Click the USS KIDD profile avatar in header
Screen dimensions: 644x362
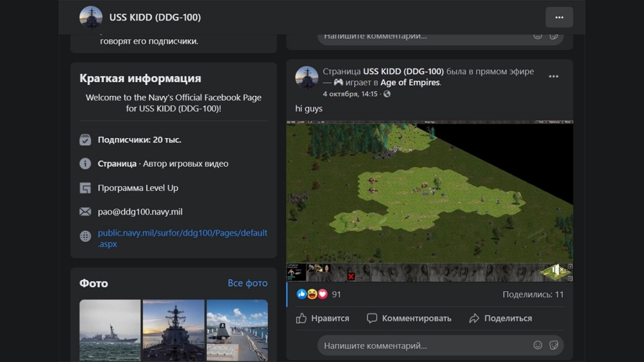pos(91,18)
